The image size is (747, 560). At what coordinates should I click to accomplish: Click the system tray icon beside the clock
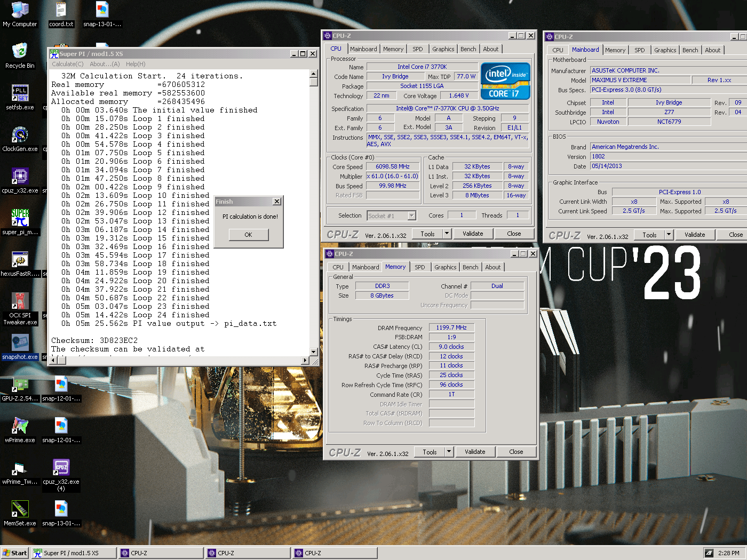click(709, 553)
